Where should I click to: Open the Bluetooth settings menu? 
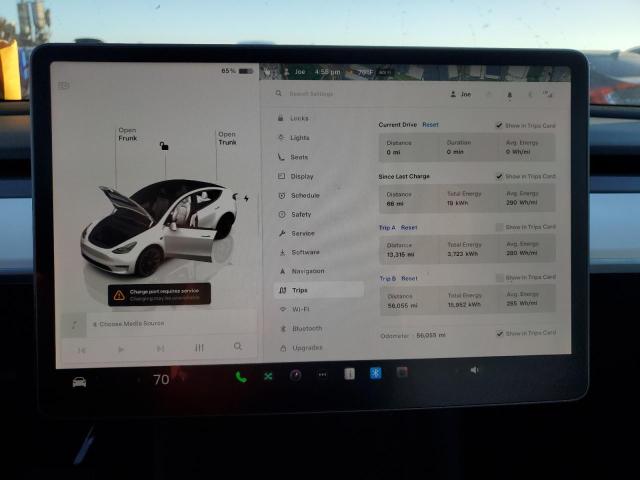pos(302,329)
